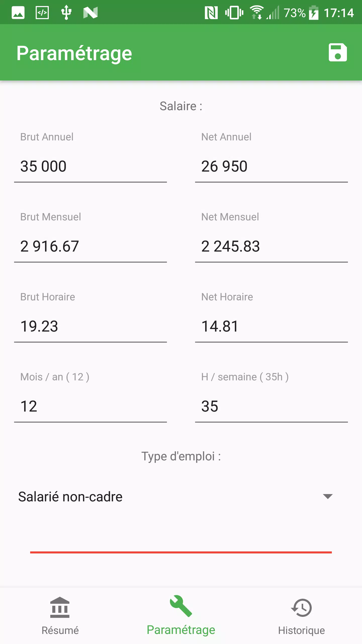Open the Résumé bank icon tab

tap(60, 608)
